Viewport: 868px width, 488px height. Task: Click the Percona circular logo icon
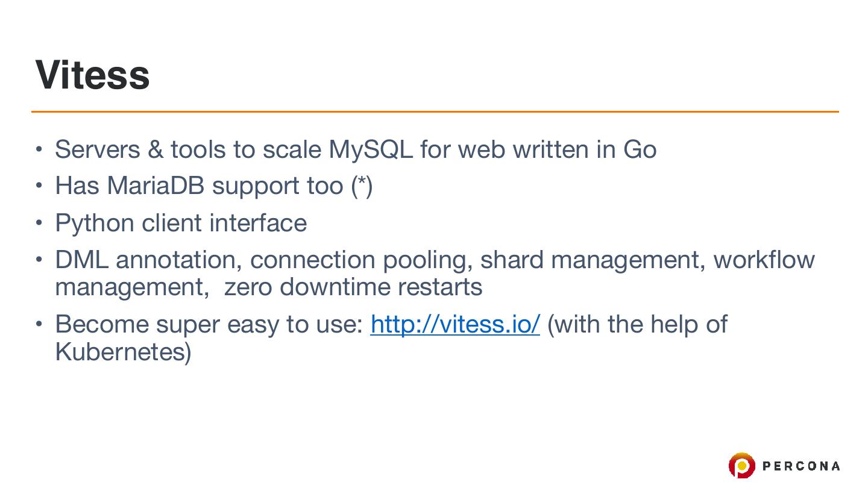[741, 466]
